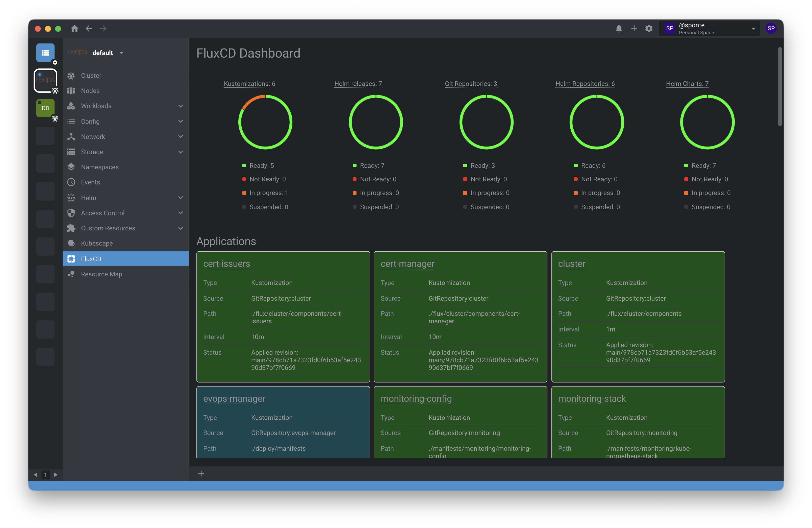
Task: Click the catalog list icon in hotbar
Action: (45, 53)
